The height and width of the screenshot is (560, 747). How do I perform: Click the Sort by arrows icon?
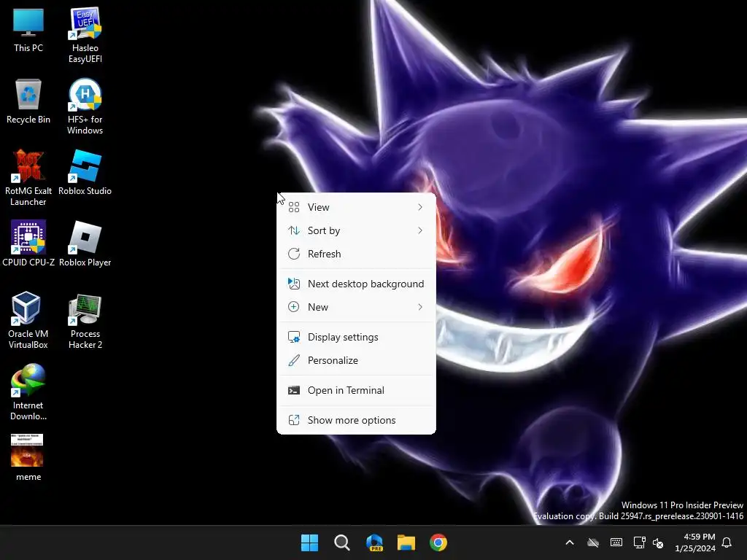point(294,230)
